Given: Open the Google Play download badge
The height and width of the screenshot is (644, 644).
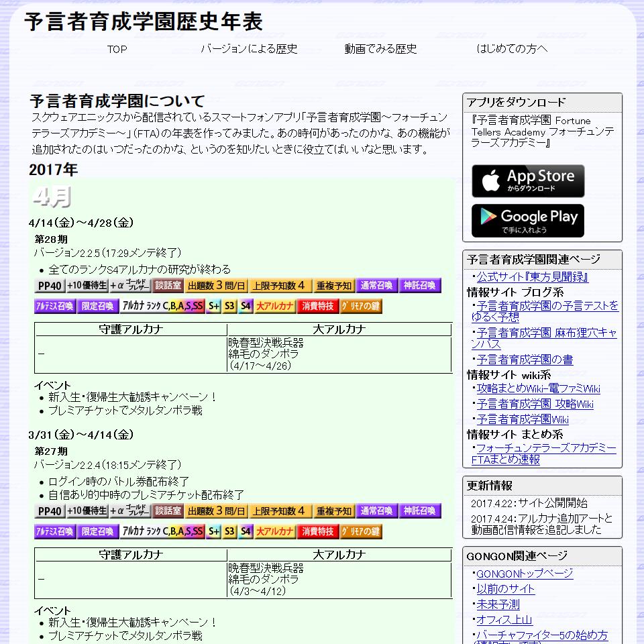Looking at the screenshot, I should pos(528,221).
